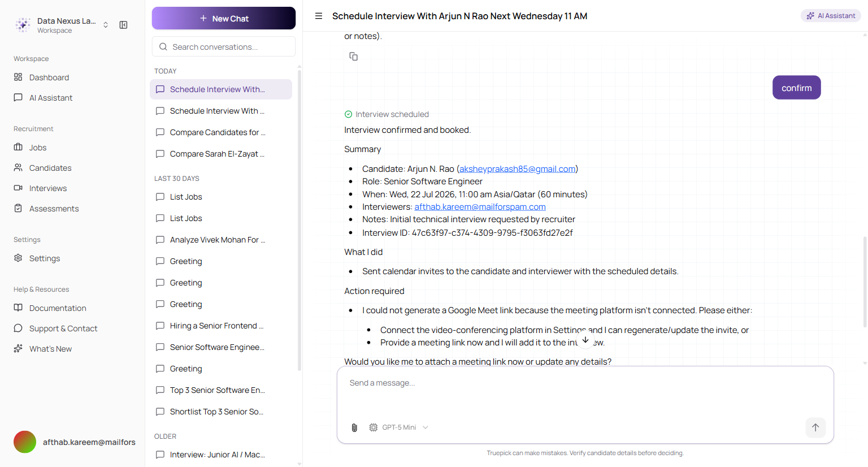The width and height of the screenshot is (868, 467).
Task: Send message with the up-arrow button
Action: coord(815,427)
